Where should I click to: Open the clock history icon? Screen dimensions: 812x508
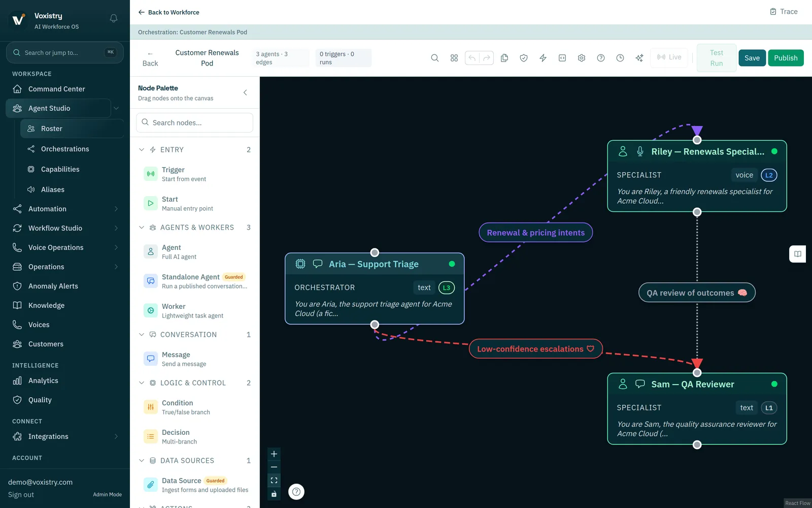[620, 58]
